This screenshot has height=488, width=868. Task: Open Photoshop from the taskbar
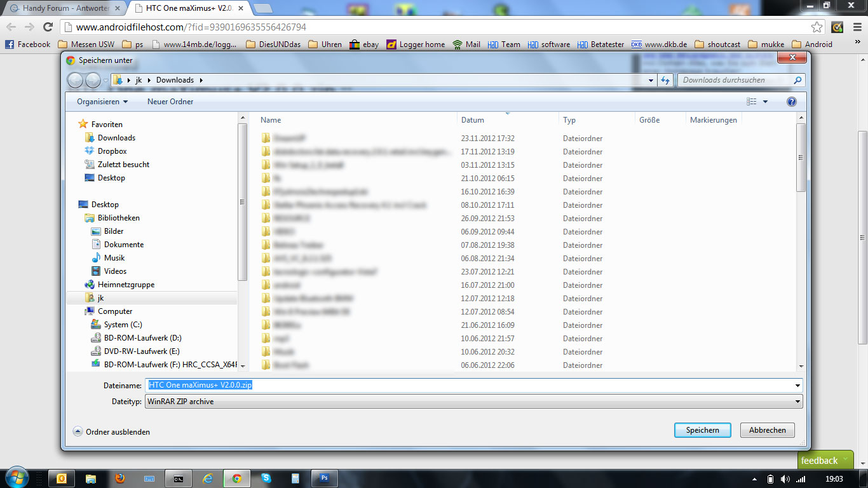(x=324, y=478)
